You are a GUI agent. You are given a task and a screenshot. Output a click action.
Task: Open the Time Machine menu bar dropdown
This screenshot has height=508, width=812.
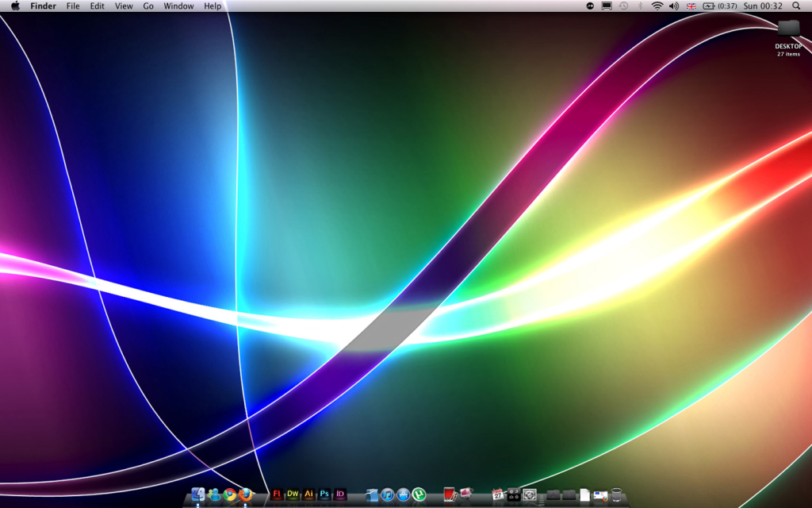coord(623,6)
